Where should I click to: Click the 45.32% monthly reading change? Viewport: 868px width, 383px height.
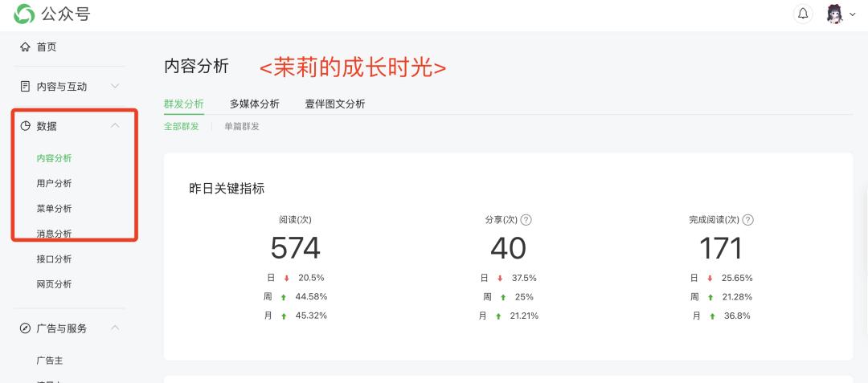(311, 316)
